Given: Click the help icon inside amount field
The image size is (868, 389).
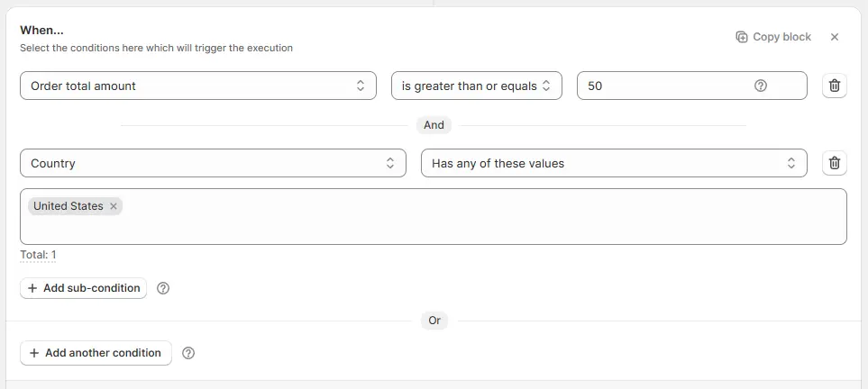Looking at the screenshot, I should 761,86.
